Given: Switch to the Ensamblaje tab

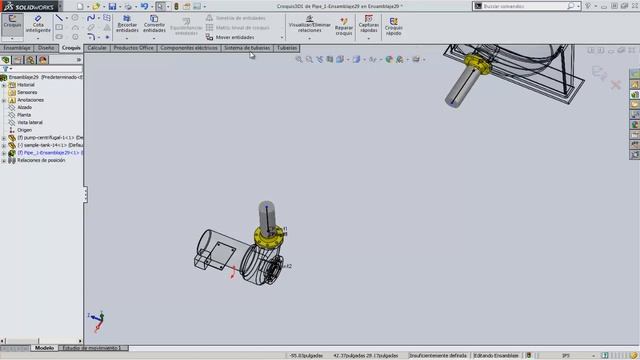Looking at the screenshot, I should click(x=17, y=48).
